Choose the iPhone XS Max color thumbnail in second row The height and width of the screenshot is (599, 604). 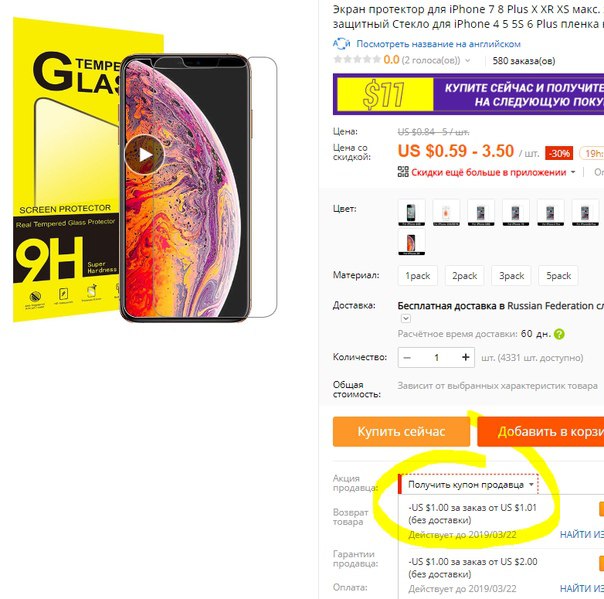tap(411, 242)
